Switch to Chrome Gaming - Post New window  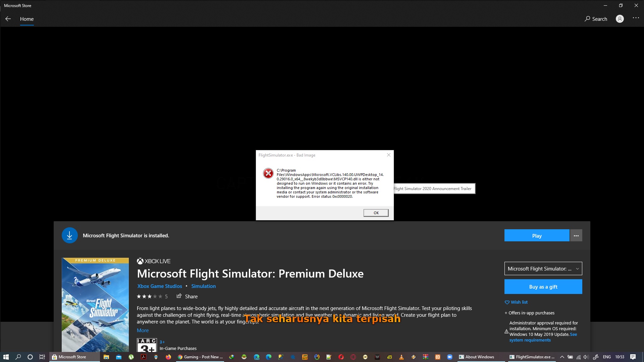point(200,357)
